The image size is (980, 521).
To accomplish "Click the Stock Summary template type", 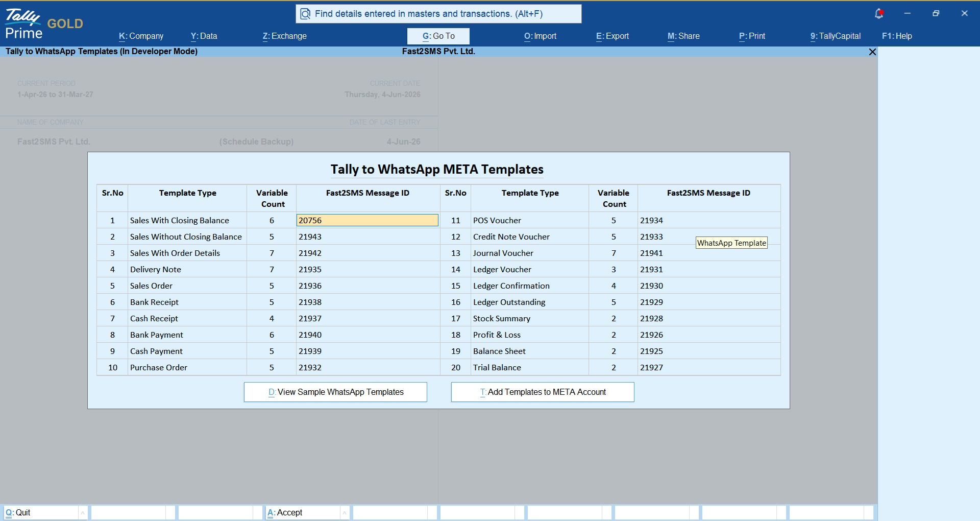I will tap(502, 318).
